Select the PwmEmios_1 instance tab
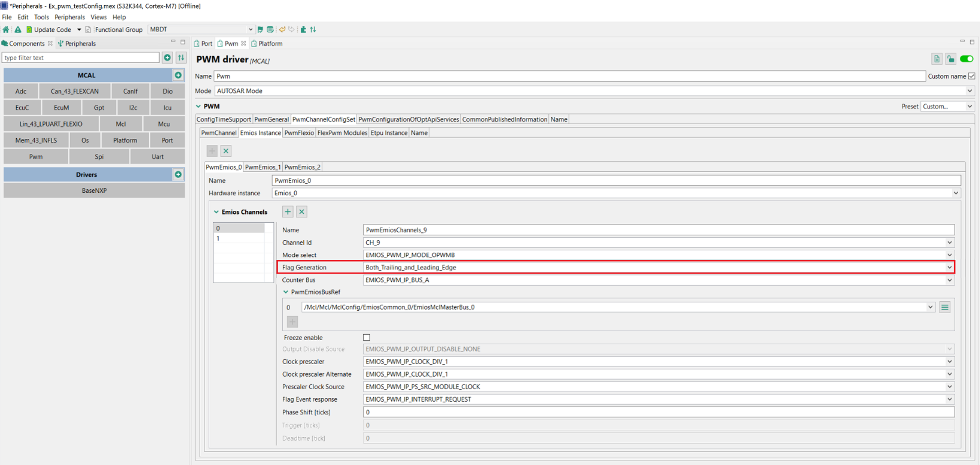This screenshot has width=980, height=465. tap(263, 167)
